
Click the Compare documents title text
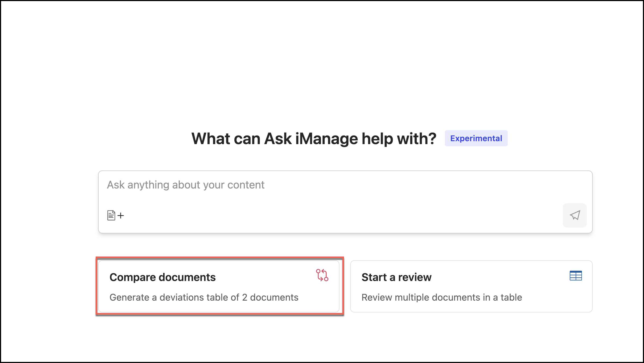click(x=162, y=277)
